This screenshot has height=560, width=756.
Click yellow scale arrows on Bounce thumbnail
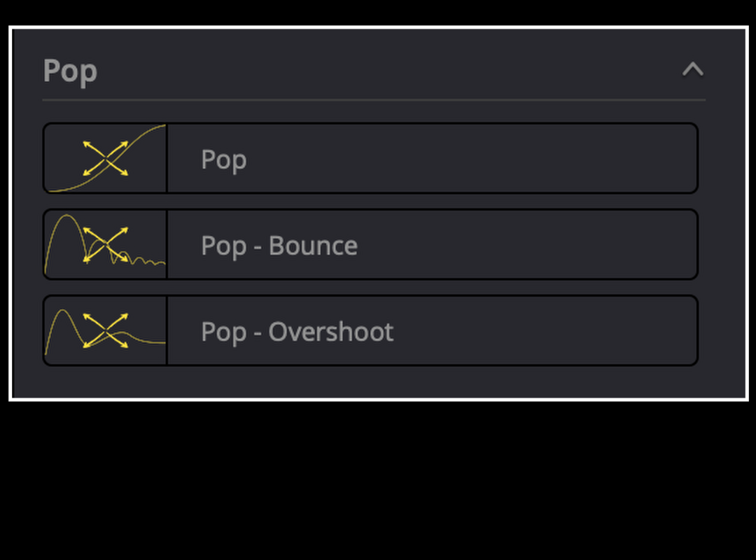coord(105,244)
